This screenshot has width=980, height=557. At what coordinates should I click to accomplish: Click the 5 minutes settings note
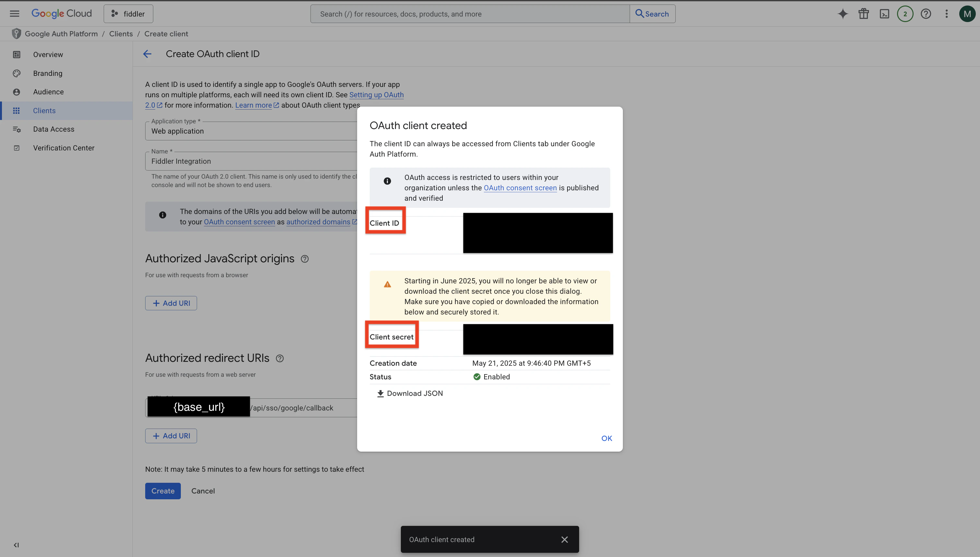click(255, 469)
